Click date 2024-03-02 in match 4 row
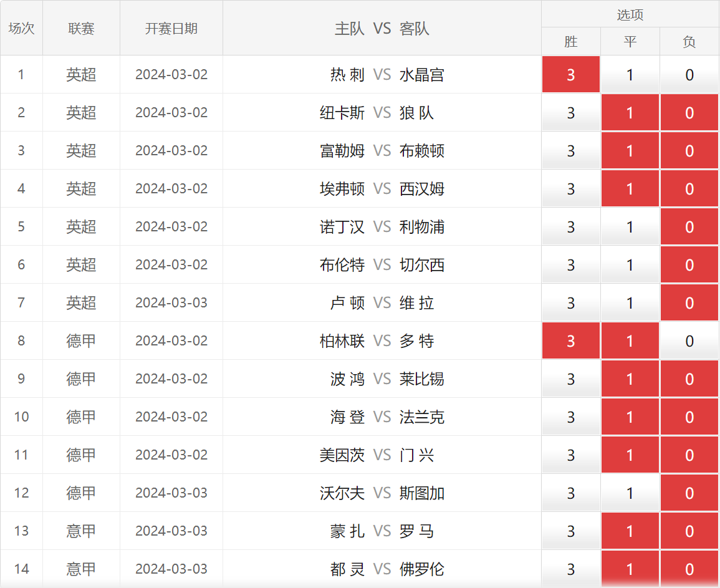 coord(171,189)
